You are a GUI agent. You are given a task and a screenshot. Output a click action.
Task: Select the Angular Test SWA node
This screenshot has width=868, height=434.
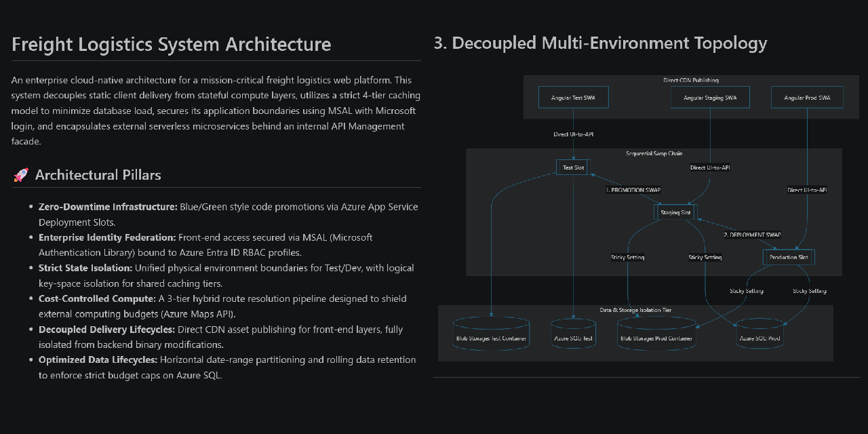574,97
